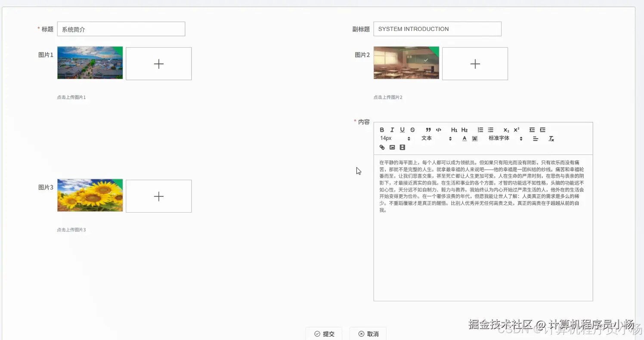Click the 点击上传图片2 hint text
Screen dimensions: 644x340
[388, 97]
